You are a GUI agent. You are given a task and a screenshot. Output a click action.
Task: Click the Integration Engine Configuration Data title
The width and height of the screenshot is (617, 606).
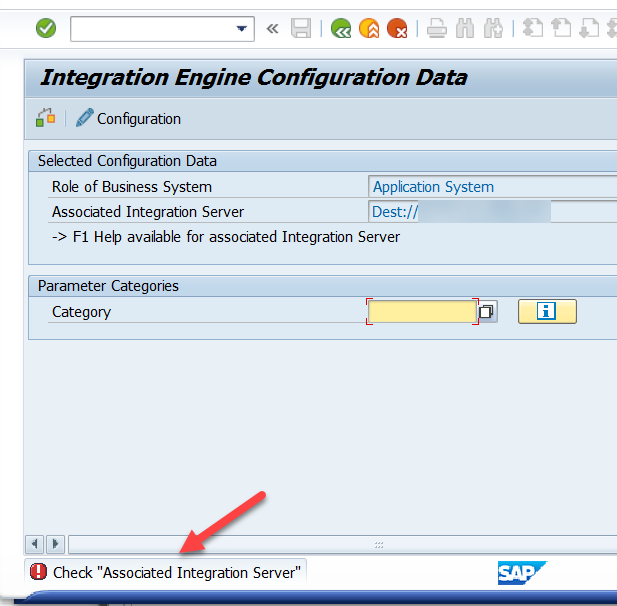point(254,78)
